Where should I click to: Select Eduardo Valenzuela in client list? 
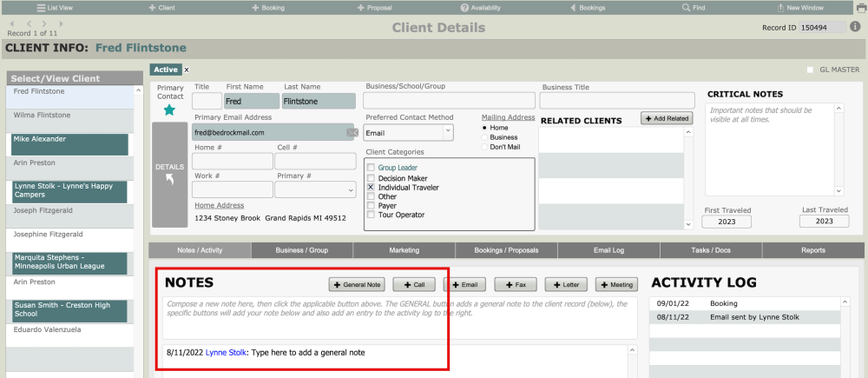pos(70,335)
